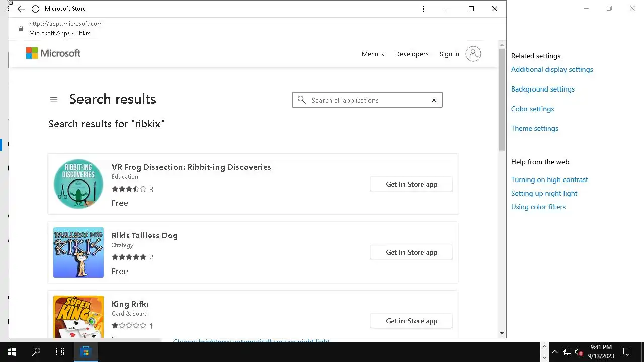Image resolution: width=644 pixels, height=362 pixels.
Task: Open King Rıfkı app thumbnail
Action: point(78,317)
